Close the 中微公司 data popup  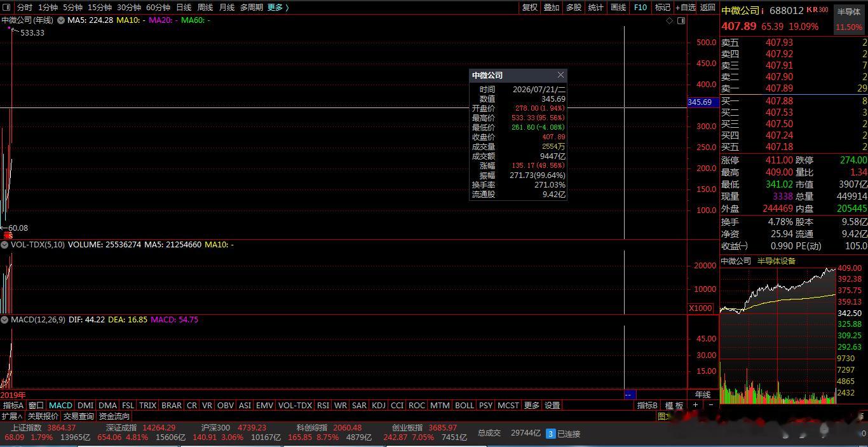coord(560,75)
